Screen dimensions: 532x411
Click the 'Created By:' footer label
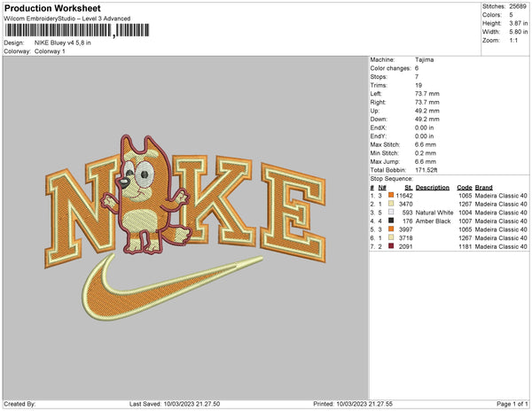click(x=20, y=404)
